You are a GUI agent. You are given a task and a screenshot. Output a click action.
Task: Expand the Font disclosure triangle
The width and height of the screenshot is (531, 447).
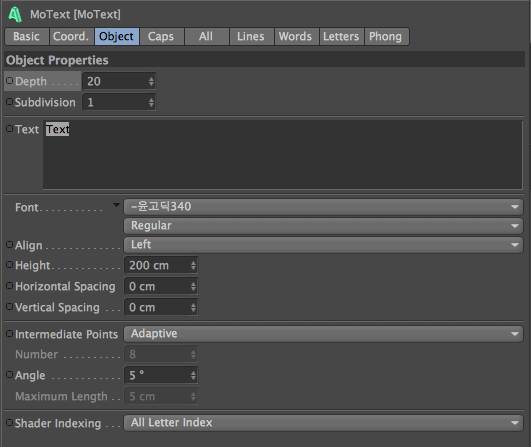point(116,205)
